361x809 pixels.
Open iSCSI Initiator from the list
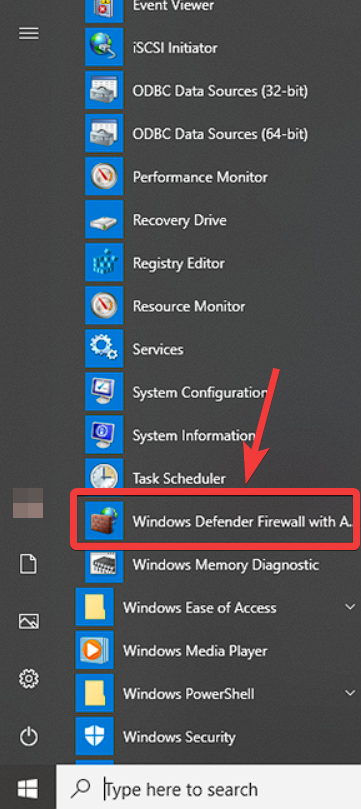pyautogui.click(x=175, y=48)
